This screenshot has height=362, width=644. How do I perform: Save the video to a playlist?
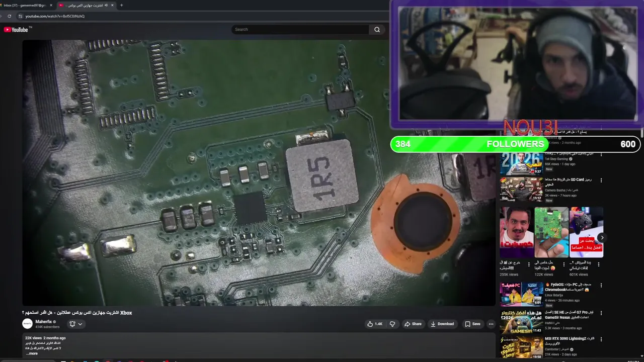point(473,324)
